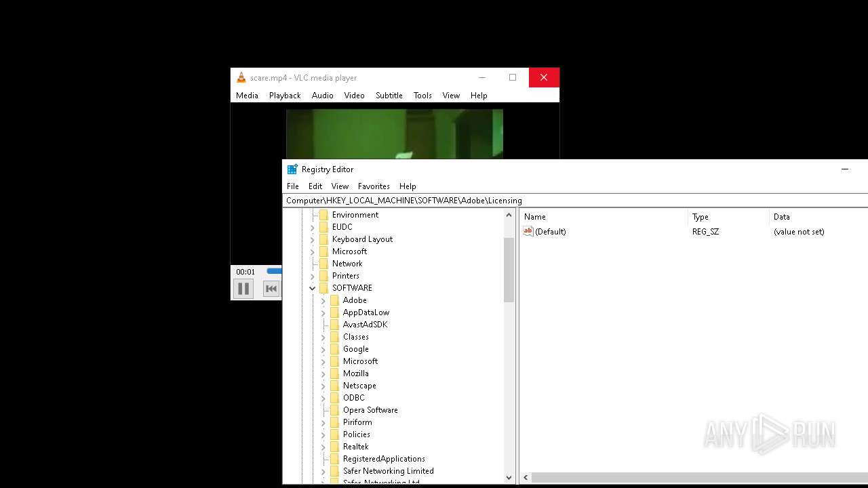Sort values by Type column header
Screen dimensions: 868x488
pyautogui.click(x=729, y=217)
